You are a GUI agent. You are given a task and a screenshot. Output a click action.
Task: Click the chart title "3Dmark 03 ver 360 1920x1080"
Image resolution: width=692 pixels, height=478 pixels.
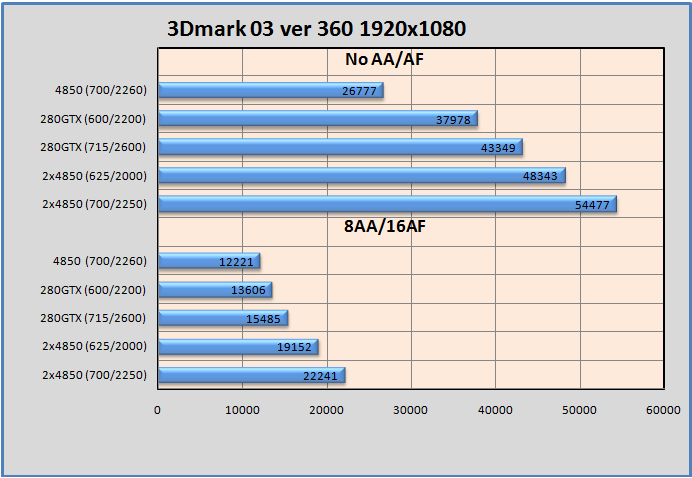click(316, 29)
